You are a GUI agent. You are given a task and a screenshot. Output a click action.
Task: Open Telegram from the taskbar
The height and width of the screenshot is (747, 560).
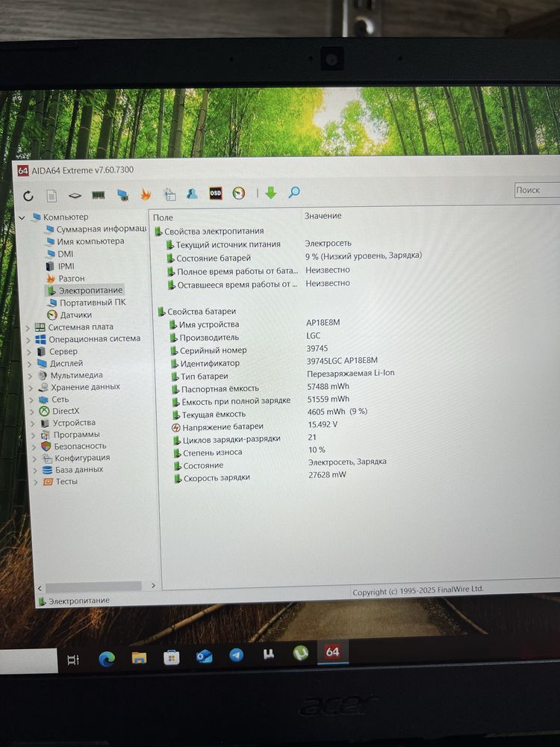[236, 656]
